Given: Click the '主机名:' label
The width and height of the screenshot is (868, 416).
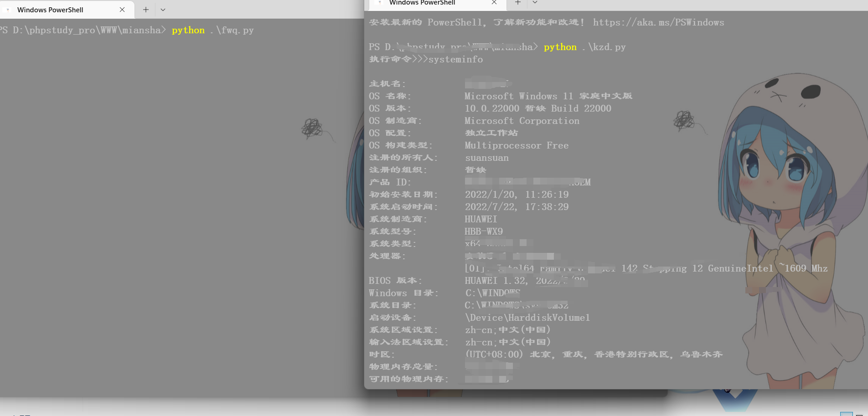Looking at the screenshot, I should point(387,84).
